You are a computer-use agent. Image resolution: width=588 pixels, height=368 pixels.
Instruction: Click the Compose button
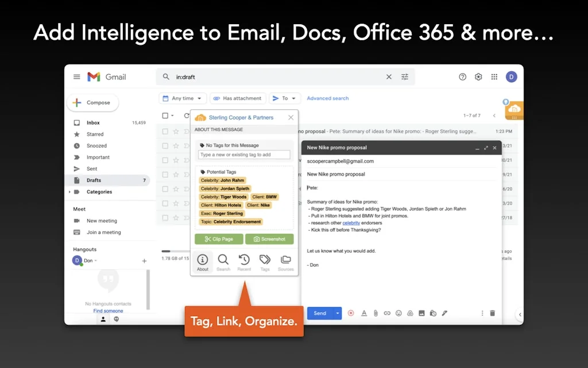pyautogui.click(x=93, y=102)
